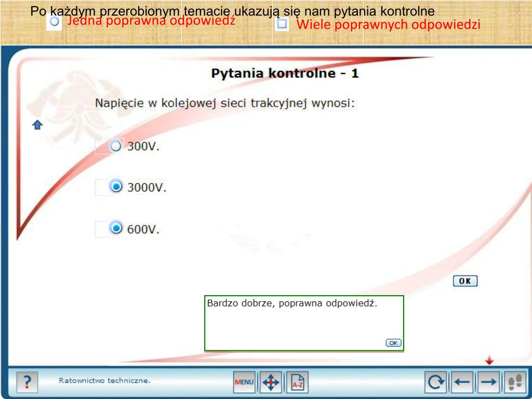
Task: Tick the sample checkbox beside Wiele poprawnych odpowiedzi
Action: tap(282, 24)
